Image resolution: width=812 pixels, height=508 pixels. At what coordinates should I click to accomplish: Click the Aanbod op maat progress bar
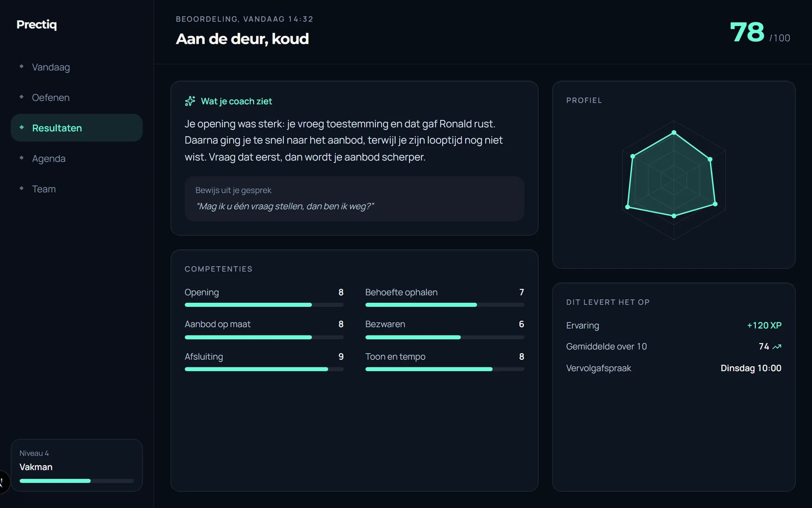(x=264, y=337)
